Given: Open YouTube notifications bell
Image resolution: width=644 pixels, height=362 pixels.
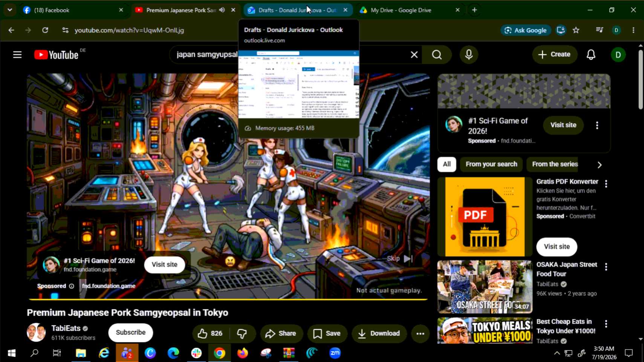Looking at the screenshot, I should (x=591, y=55).
